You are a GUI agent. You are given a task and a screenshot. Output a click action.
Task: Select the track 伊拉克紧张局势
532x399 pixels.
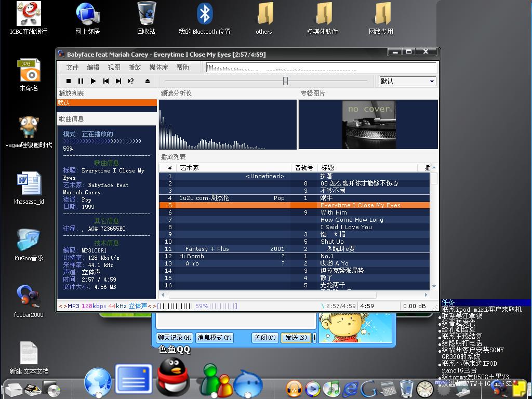click(294, 271)
